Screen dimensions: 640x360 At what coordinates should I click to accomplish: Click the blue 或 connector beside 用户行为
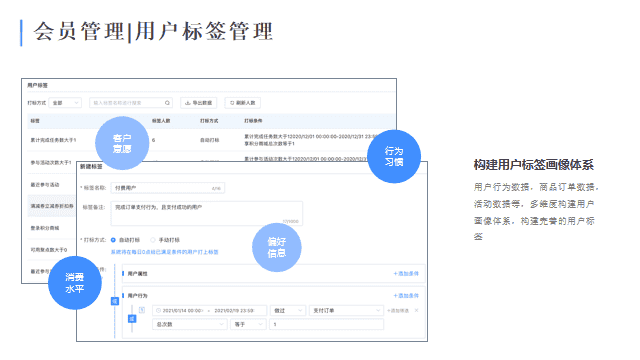click(115, 301)
